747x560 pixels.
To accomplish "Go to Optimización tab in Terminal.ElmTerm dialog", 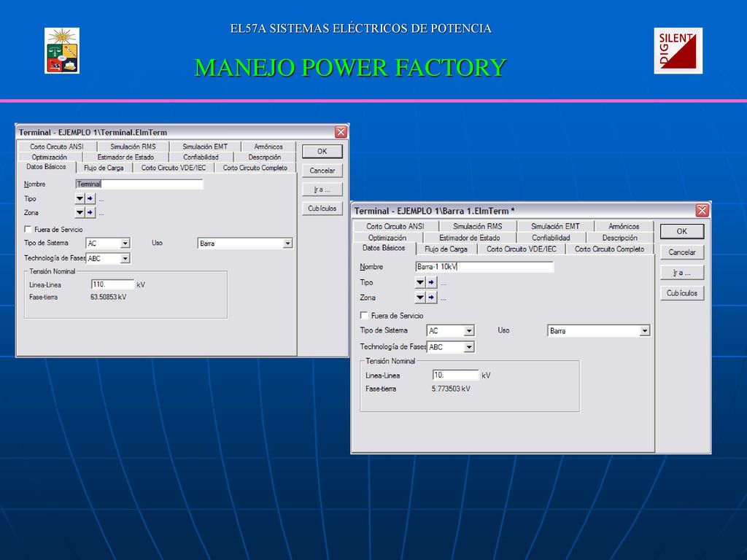I will 50,157.
